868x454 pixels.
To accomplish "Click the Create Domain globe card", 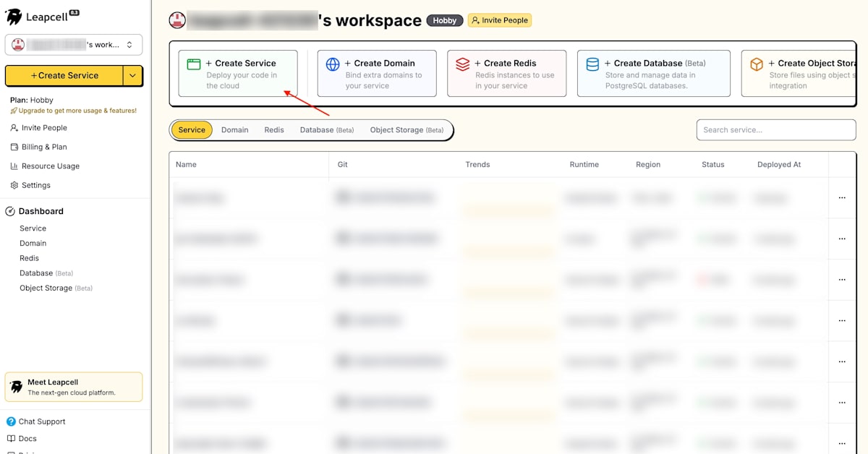I will 377,73.
